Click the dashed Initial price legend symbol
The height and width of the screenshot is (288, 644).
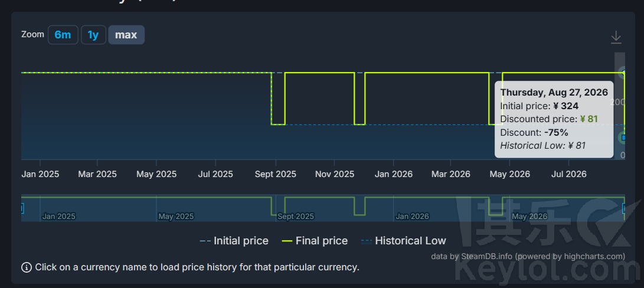click(x=205, y=241)
